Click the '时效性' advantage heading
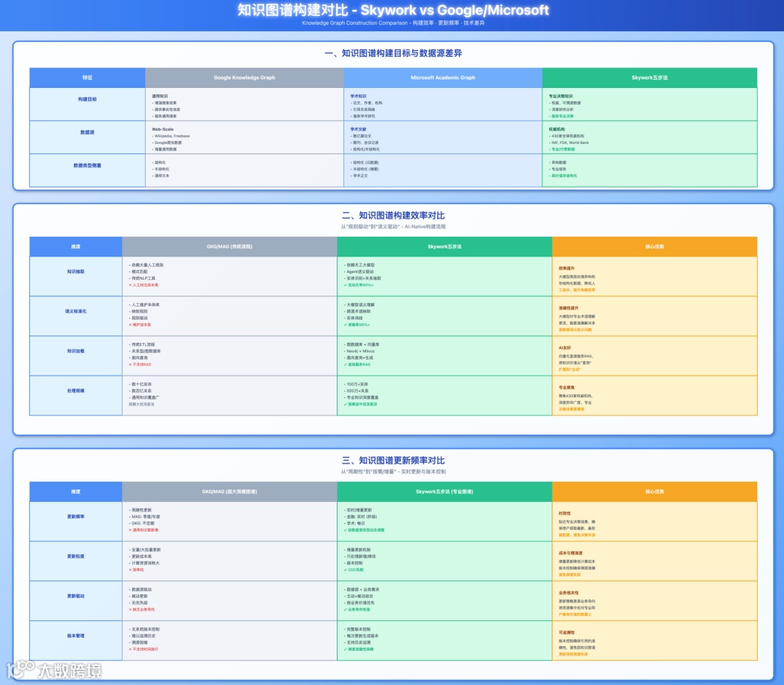Screen dimensions: 784x685 point(565,514)
